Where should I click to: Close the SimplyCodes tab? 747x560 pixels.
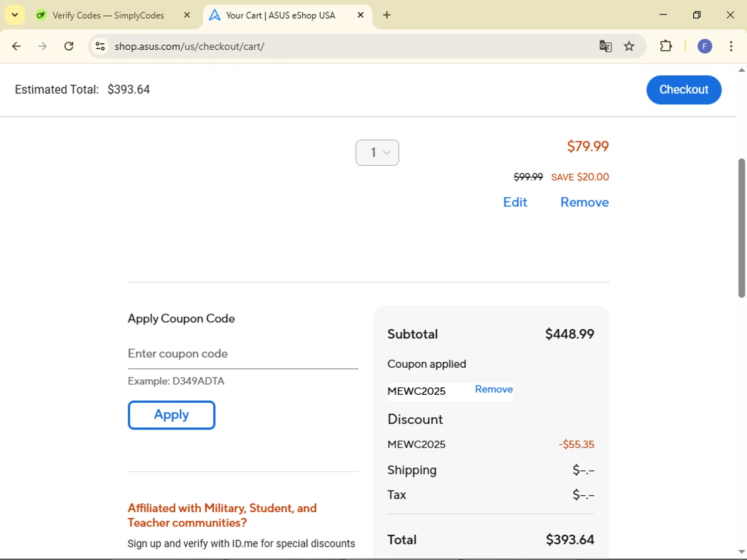187,15
